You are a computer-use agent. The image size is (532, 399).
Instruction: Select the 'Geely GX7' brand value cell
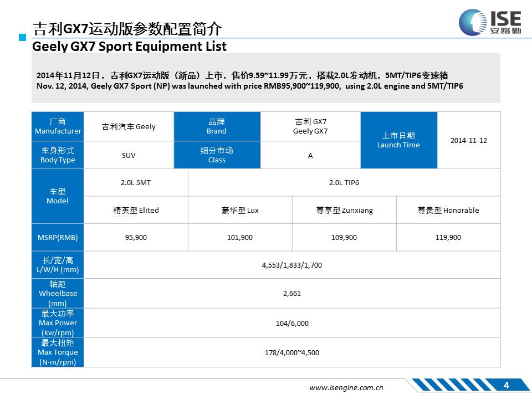tap(310, 126)
